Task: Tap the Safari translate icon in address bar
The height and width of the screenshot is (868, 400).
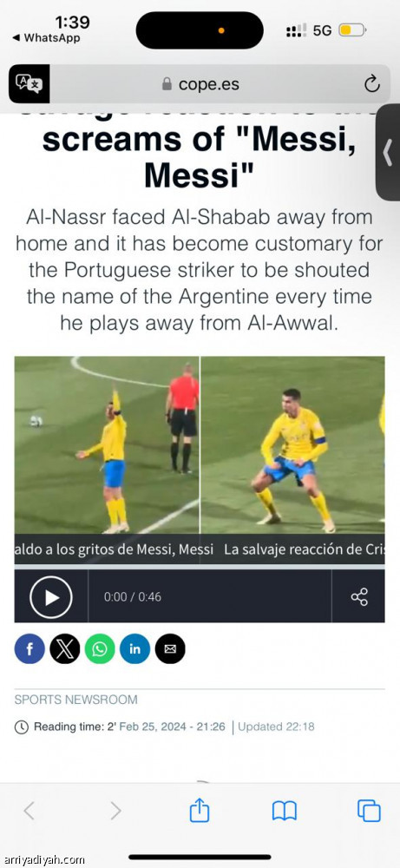Action: [x=29, y=83]
